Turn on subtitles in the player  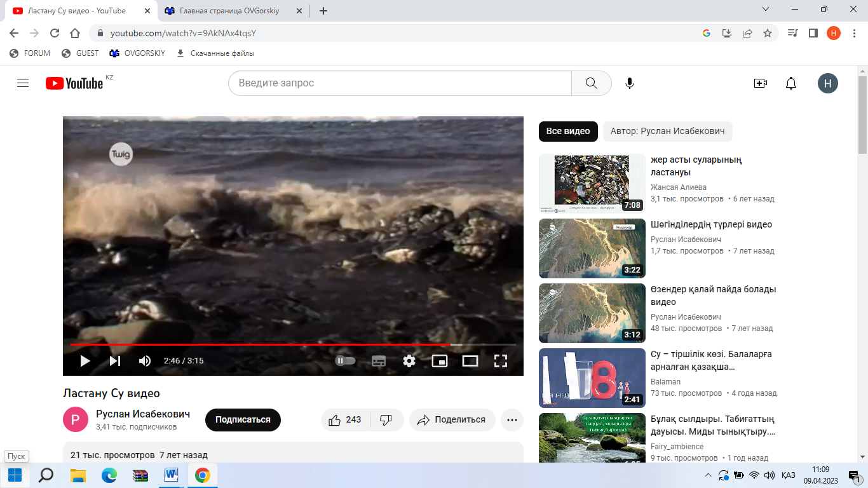click(x=379, y=361)
